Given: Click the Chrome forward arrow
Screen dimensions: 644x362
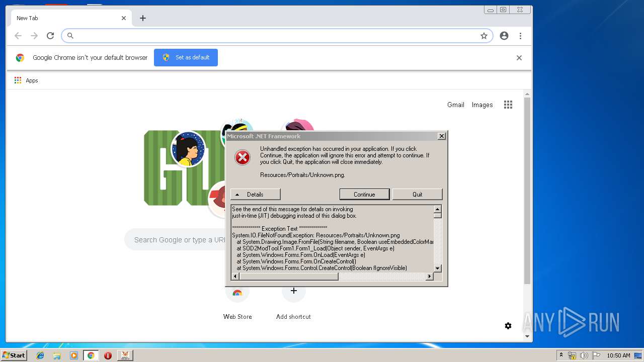Looking at the screenshot, I should point(34,36).
